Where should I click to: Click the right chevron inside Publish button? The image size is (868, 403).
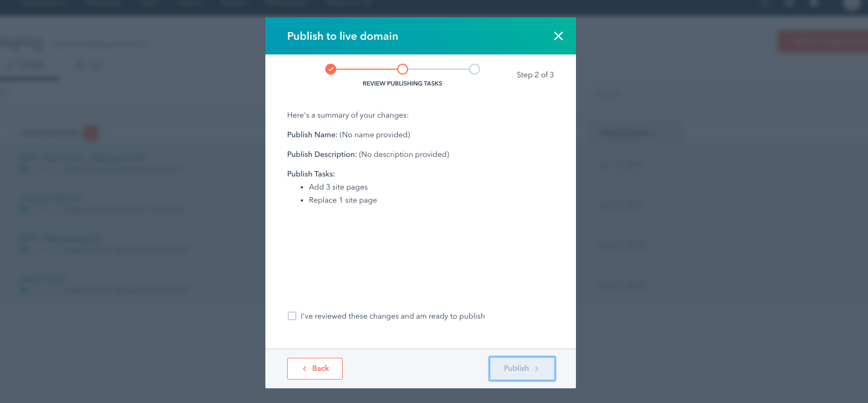tap(537, 369)
